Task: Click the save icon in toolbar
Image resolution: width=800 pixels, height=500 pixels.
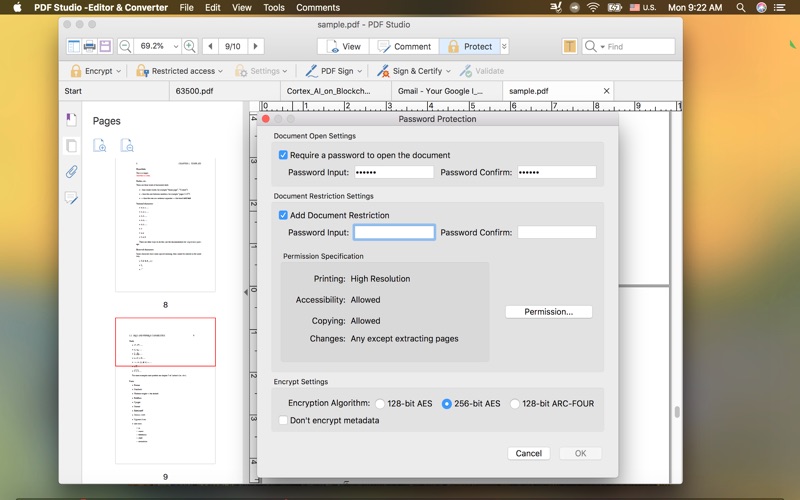Action: pyautogui.click(x=105, y=46)
